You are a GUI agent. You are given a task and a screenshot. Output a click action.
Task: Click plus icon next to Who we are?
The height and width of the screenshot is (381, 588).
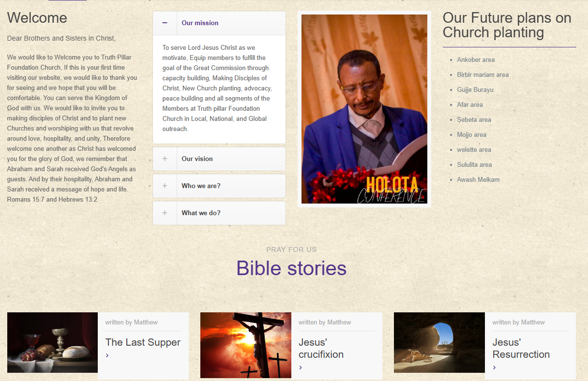[165, 186]
